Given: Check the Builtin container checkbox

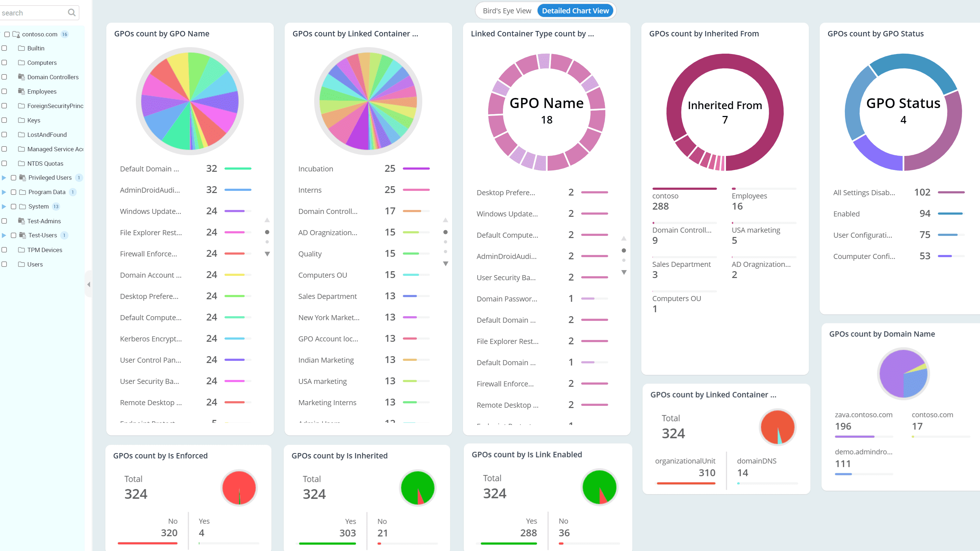Looking at the screenshot, I should pyautogui.click(x=5, y=48).
